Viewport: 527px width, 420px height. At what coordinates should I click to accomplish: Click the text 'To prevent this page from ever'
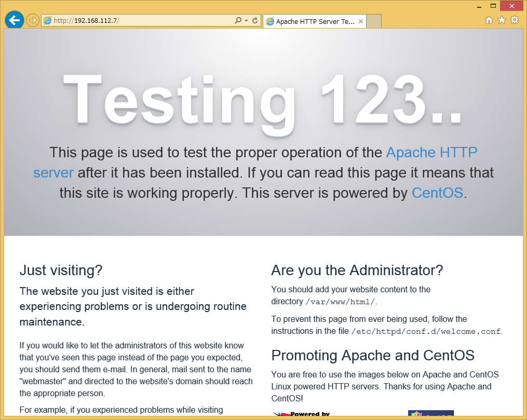pos(387,325)
